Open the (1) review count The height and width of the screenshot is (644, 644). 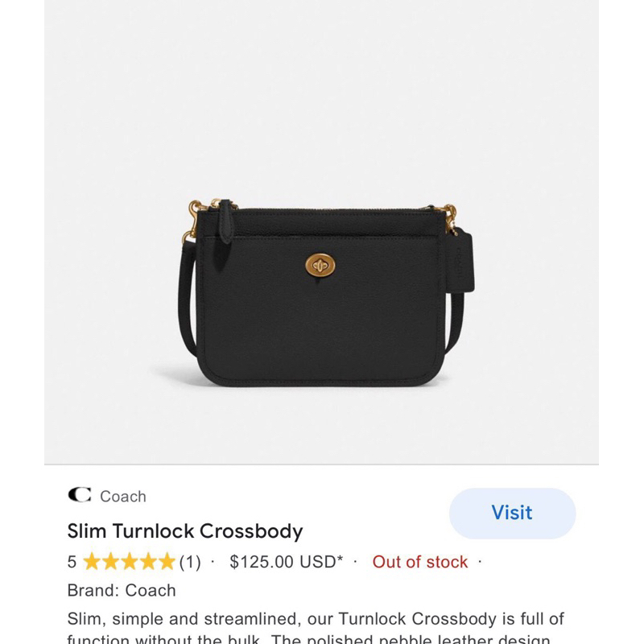[189, 562]
